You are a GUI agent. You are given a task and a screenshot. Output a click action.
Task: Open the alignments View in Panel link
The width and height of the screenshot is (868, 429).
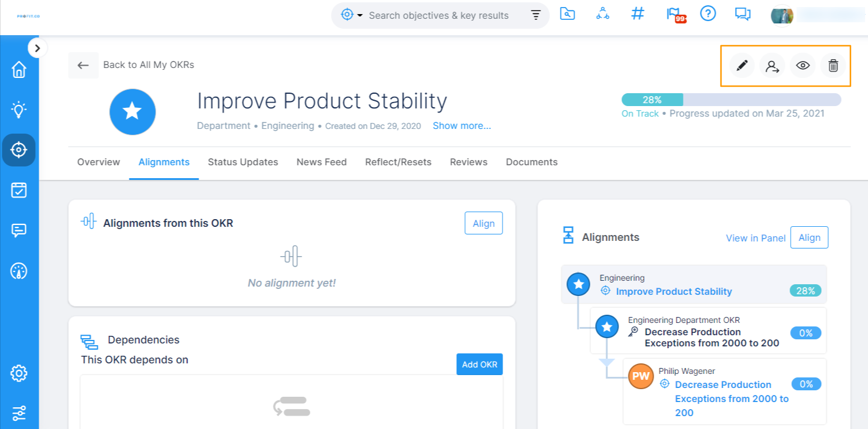tap(756, 238)
